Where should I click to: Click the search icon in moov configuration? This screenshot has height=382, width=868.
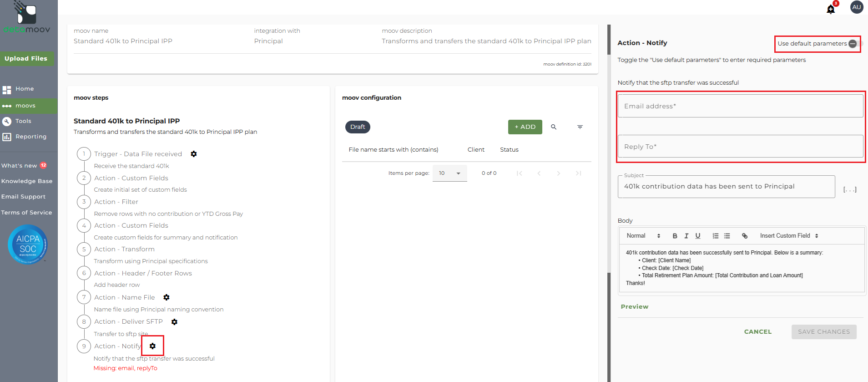[x=554, y=127]
